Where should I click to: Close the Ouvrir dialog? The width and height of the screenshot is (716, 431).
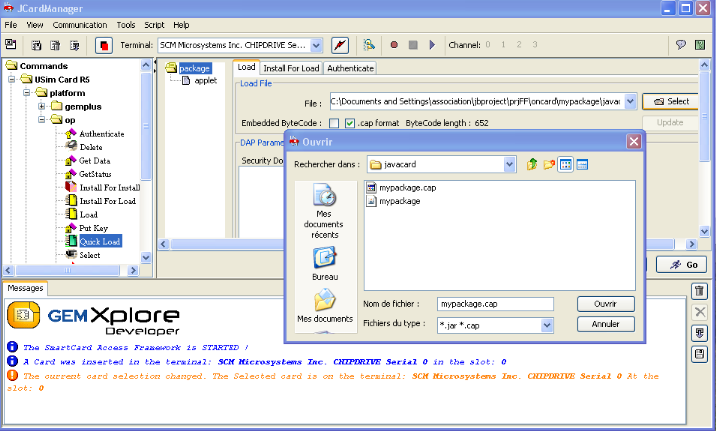pos(633,142)
